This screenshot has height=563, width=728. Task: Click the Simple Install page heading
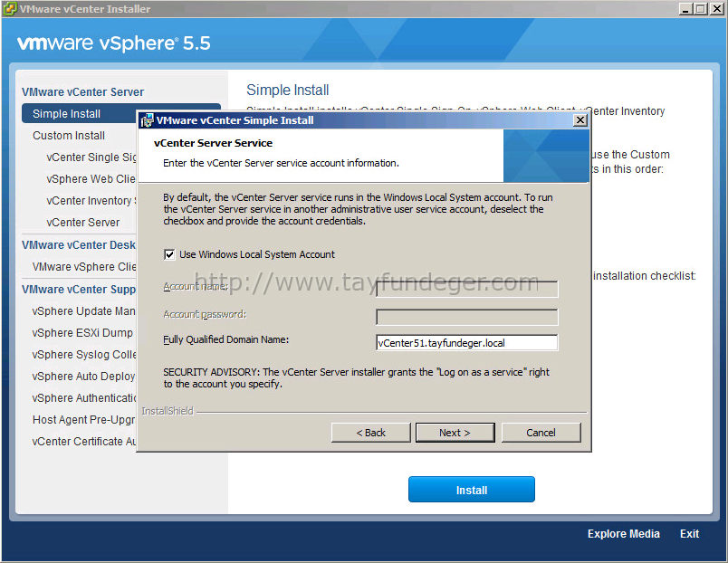pyautogui.click(x=287, y=90)
